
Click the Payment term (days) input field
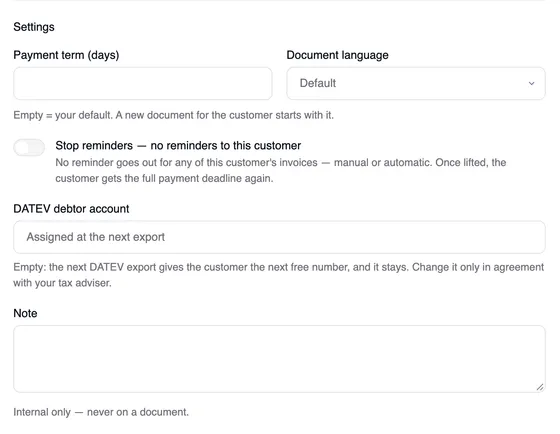(143, 83)
